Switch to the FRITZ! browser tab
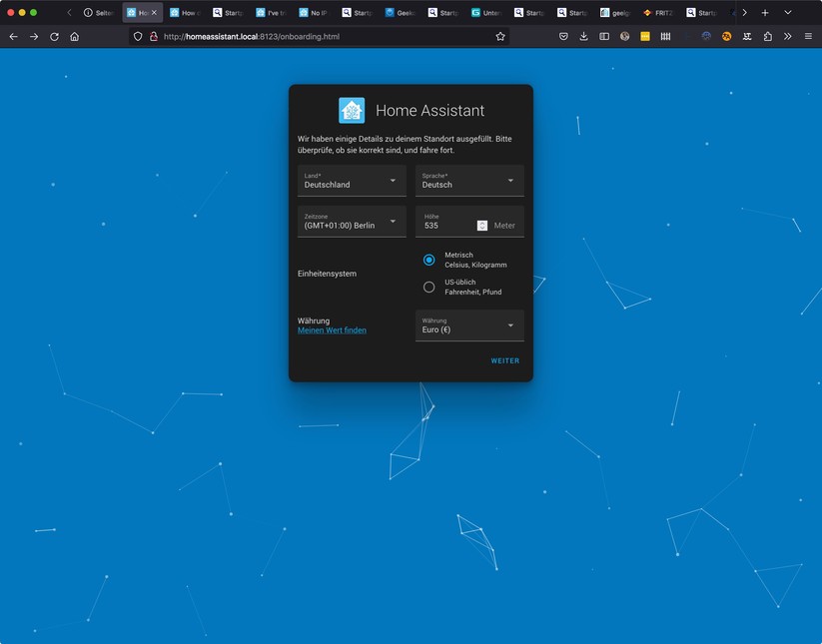The height and width of the screenshot is (644, 822). [659, 13]
